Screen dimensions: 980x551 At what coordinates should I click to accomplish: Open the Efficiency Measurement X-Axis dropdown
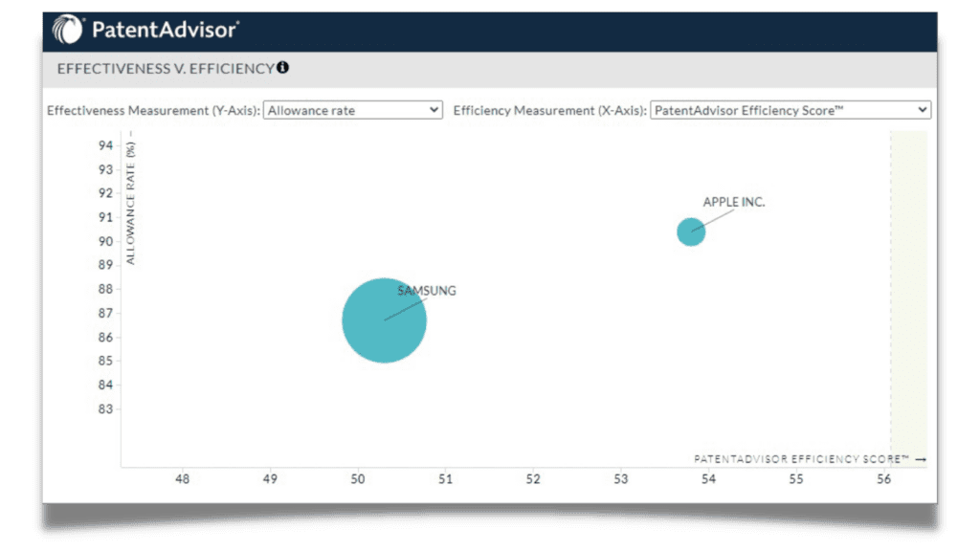point(790,109)
